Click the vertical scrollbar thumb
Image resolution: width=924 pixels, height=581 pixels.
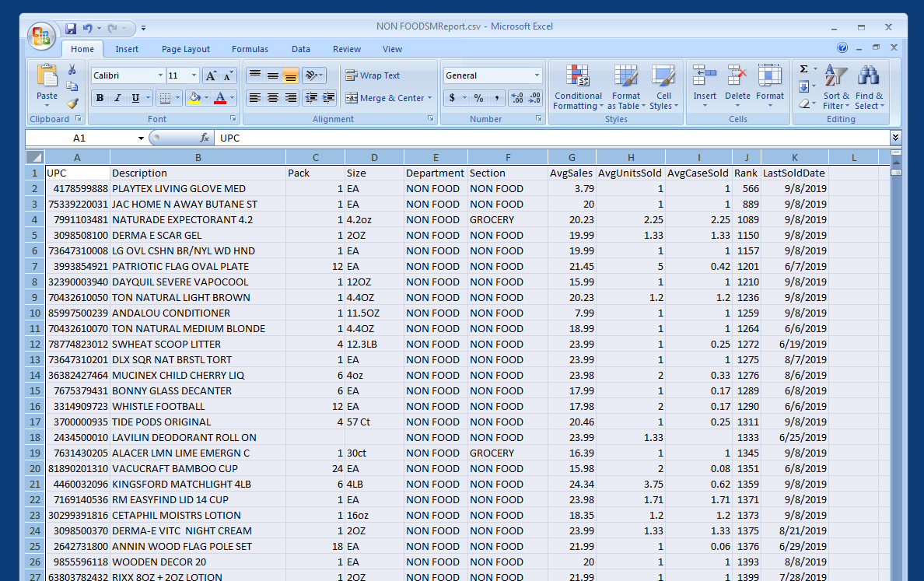[896, 172]
